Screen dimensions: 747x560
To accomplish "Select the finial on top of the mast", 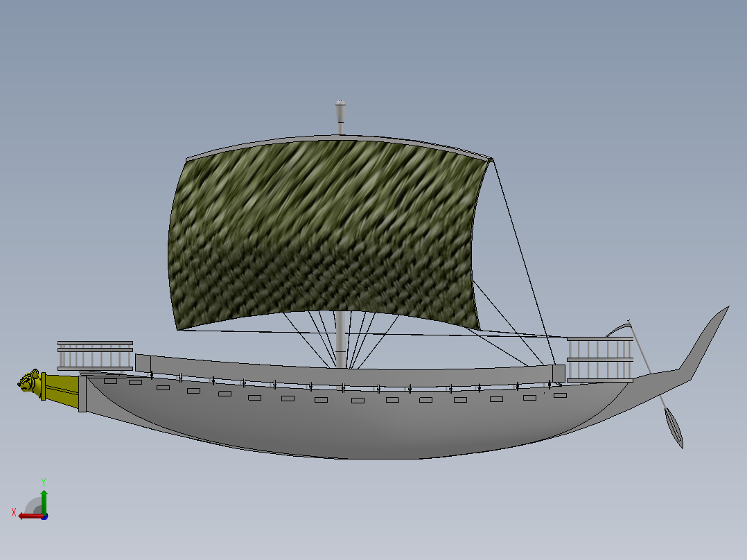I will pos(340,111).
